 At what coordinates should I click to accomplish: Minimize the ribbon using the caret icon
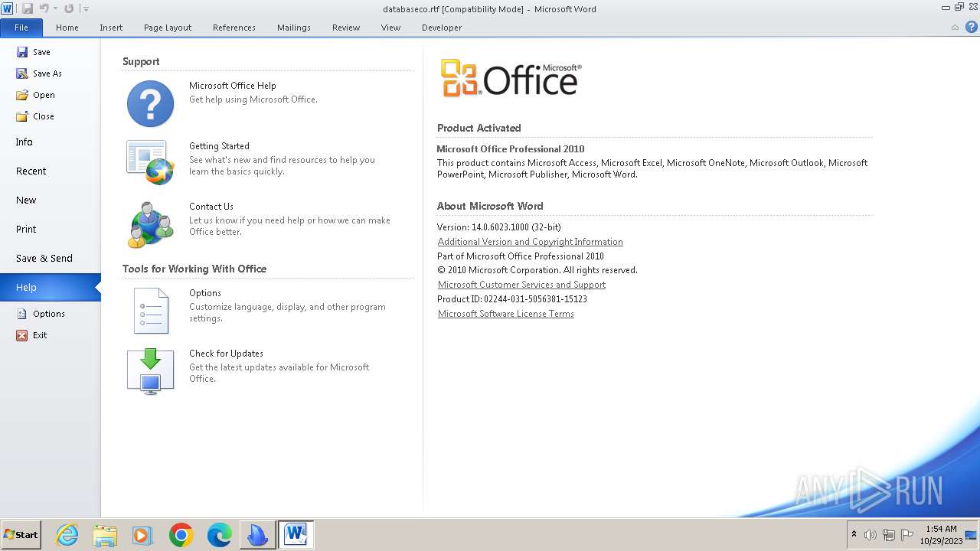click(955, 28)
